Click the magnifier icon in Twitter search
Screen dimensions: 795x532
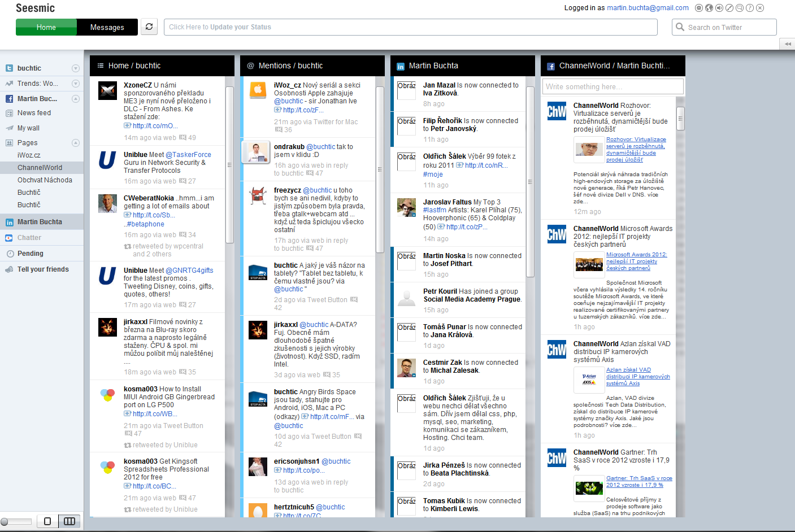tap(680, 27)
